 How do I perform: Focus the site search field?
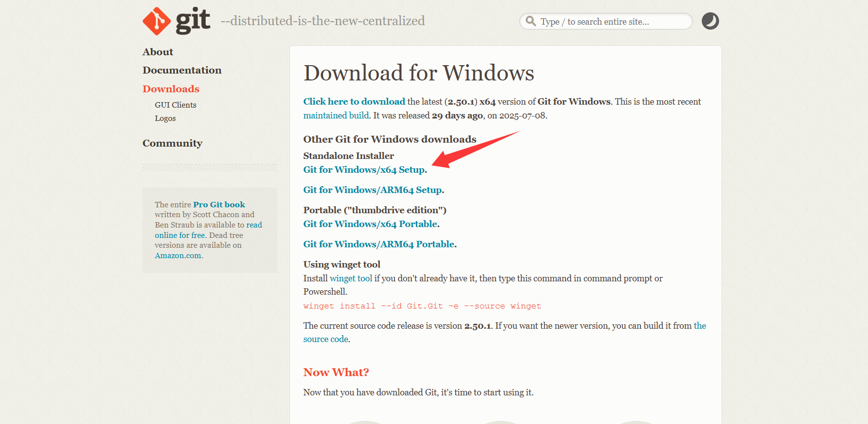click(606, 21)
